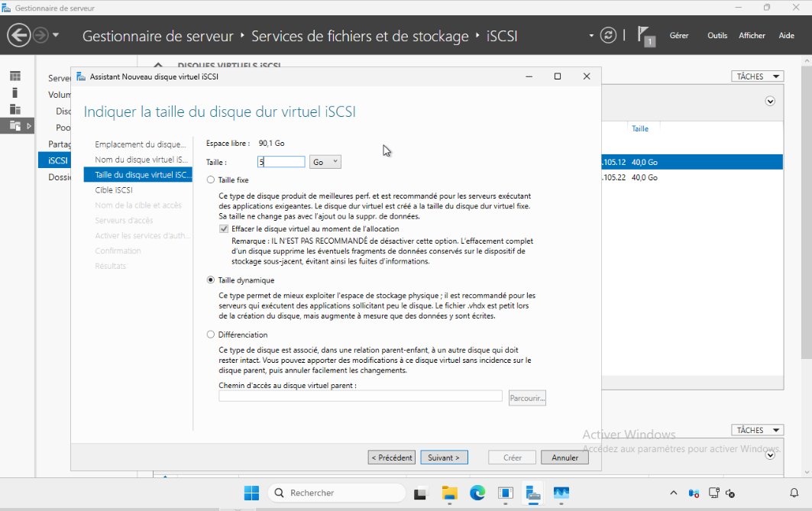Open the Outils menu
Viewport: 812px width, 511px height.
click(717, 36)
